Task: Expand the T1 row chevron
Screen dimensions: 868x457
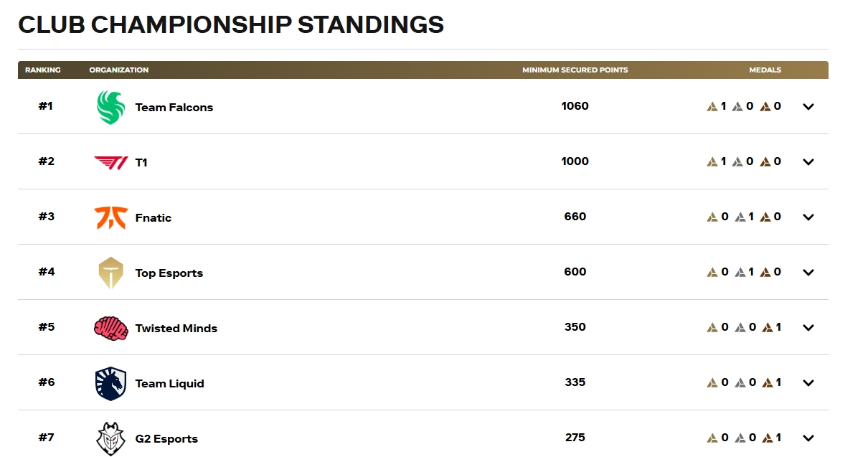Action: coord(808,162)
